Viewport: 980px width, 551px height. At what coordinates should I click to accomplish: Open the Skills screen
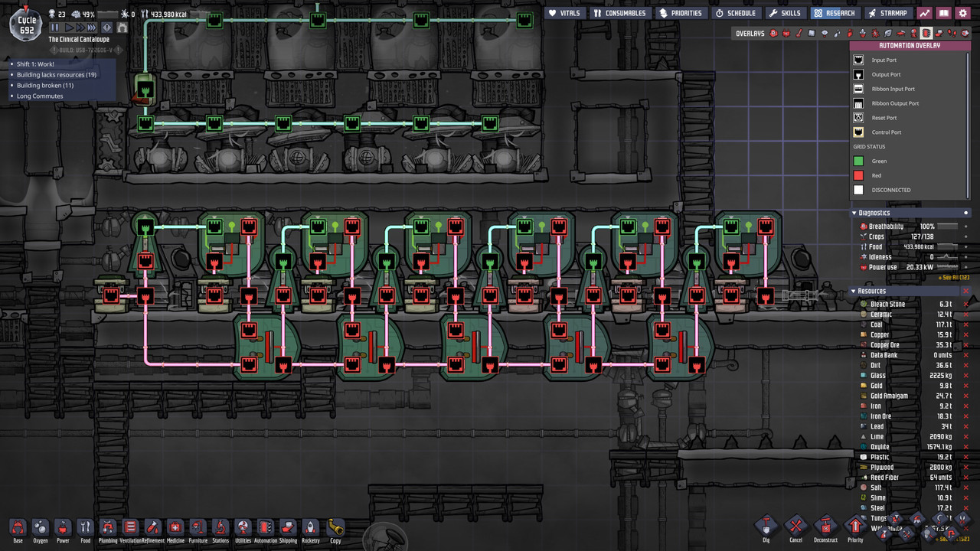(x=786, y=13)
